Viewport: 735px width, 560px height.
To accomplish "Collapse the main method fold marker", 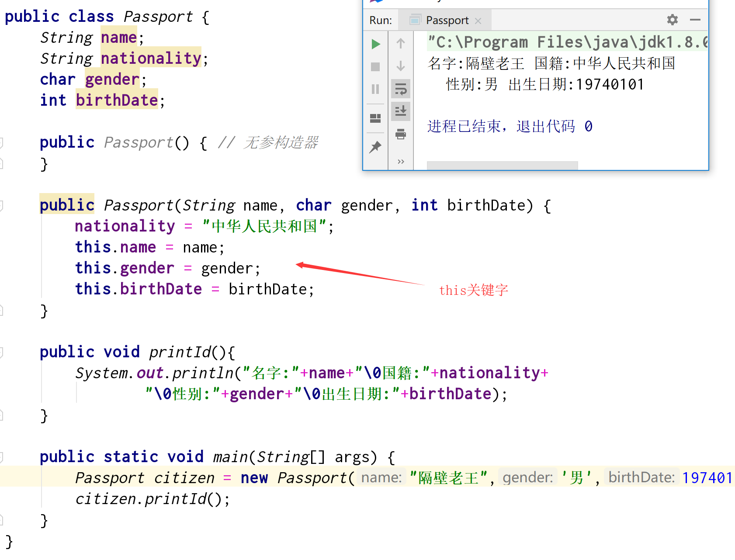I will (2, 457).
